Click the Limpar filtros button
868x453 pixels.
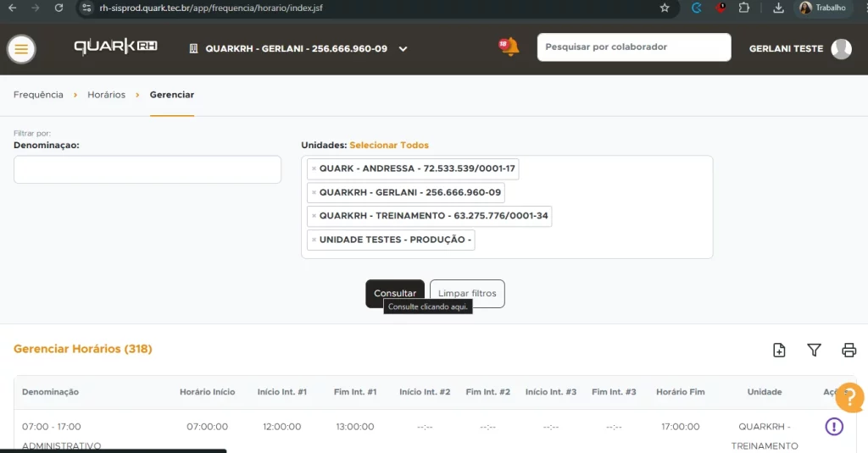pos(467,293)
